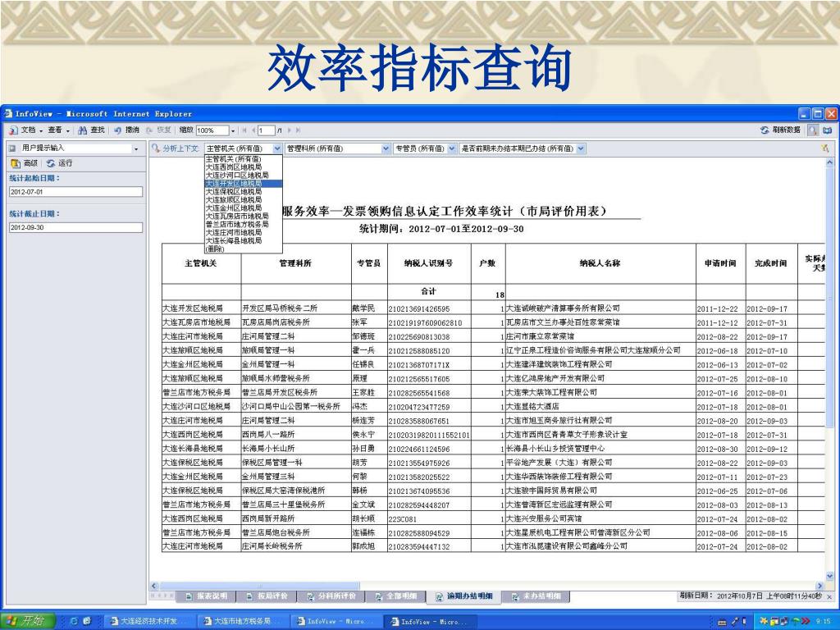The height and width of the screenshot is (630, 840).
Task: Switch to the 报表说明 report tab
Action: click(x=207, y=596)
